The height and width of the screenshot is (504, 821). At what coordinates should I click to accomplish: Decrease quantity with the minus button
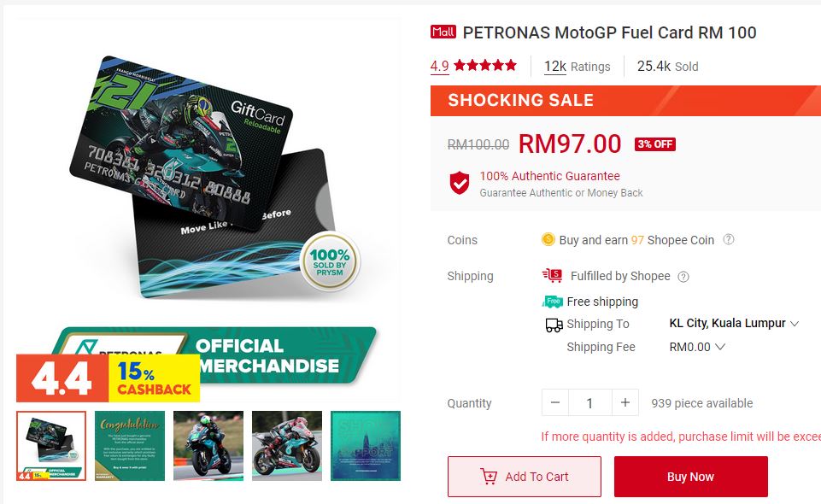[x=555, y=403]
